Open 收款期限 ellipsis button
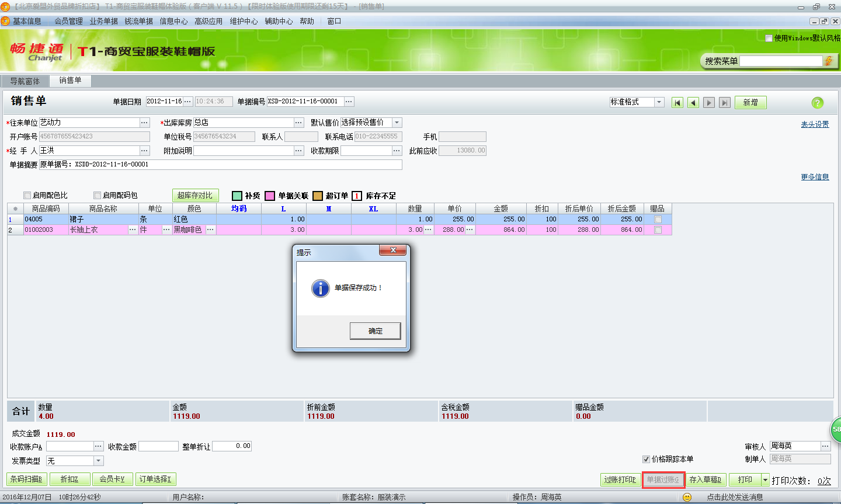 pos(397,151)
